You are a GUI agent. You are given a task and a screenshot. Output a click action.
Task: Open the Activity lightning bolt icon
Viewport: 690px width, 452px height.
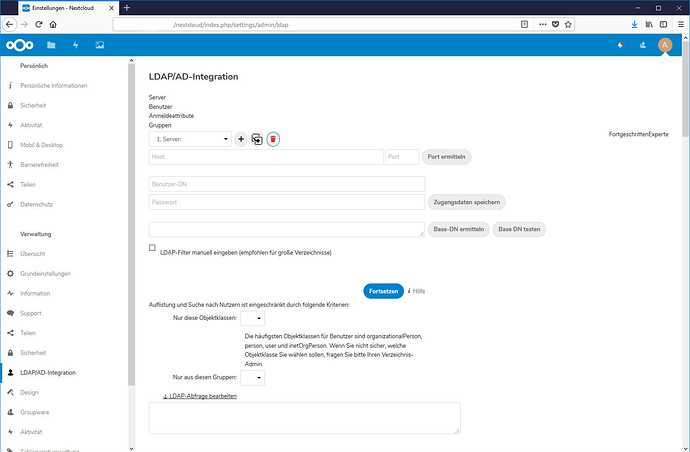(75, 45)
